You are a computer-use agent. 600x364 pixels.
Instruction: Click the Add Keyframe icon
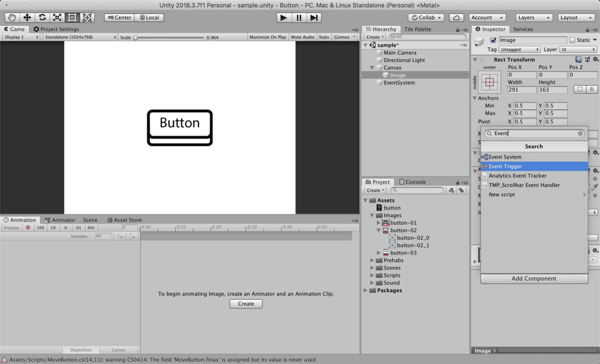click(x=119, y=236)
